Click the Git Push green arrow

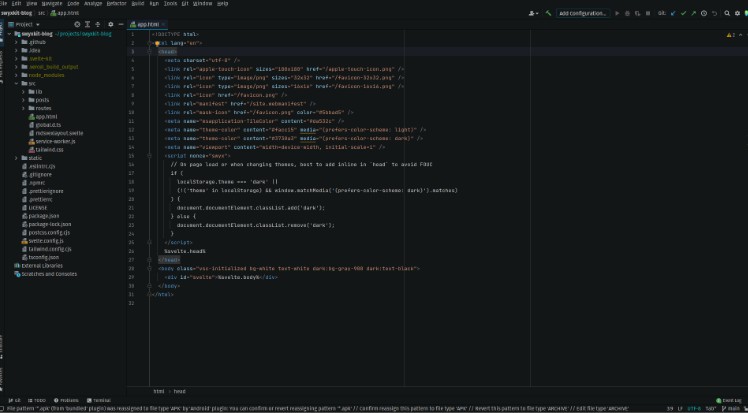click(693, 13)
